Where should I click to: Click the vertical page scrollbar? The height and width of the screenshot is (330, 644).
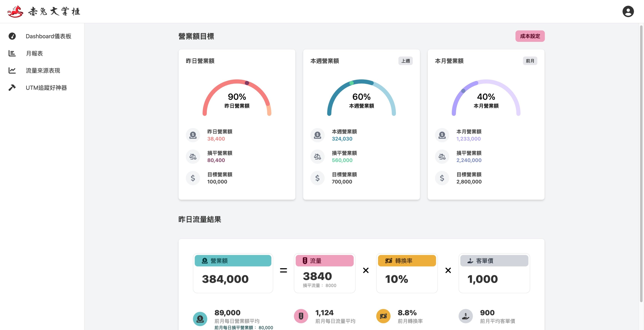641,164
